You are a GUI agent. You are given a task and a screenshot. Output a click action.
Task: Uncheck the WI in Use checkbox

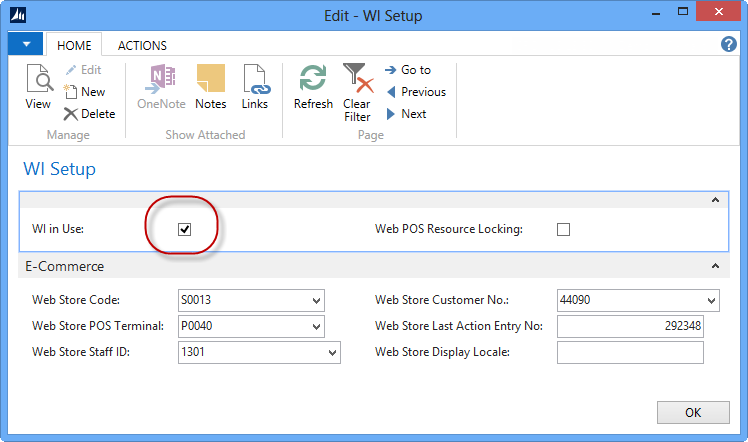(x=184, y=229)
